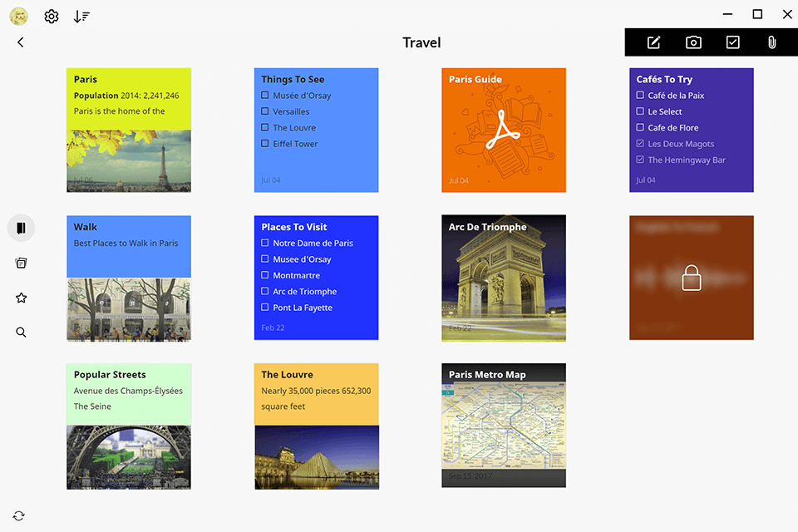Minimize the Notebook window

pos(728,14)
